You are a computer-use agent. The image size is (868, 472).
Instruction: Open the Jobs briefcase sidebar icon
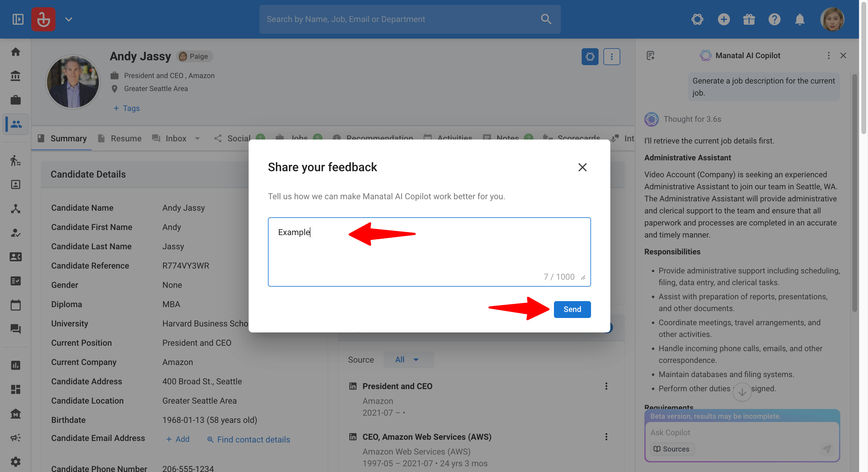click(x=15, y=100)
